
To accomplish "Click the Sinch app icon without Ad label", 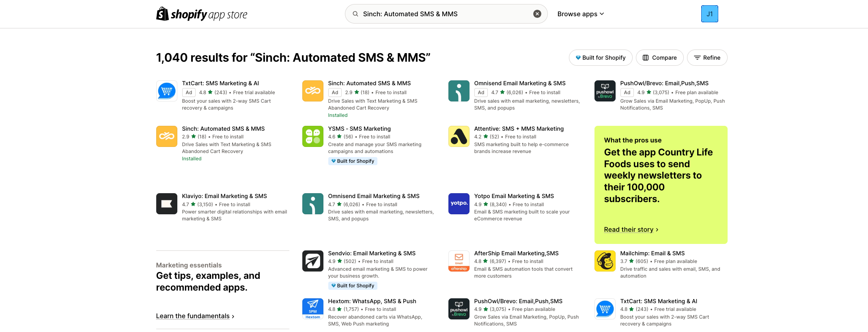I will [167, 136].
